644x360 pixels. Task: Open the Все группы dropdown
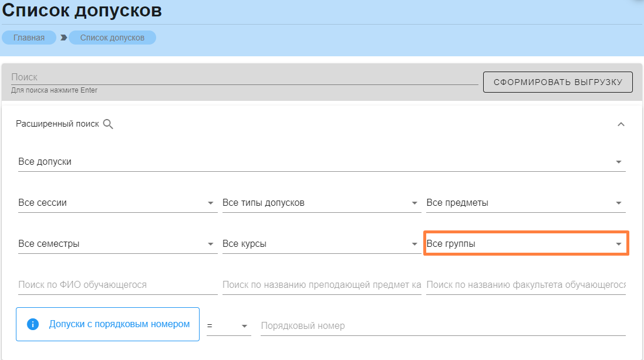tap(525, 244)
